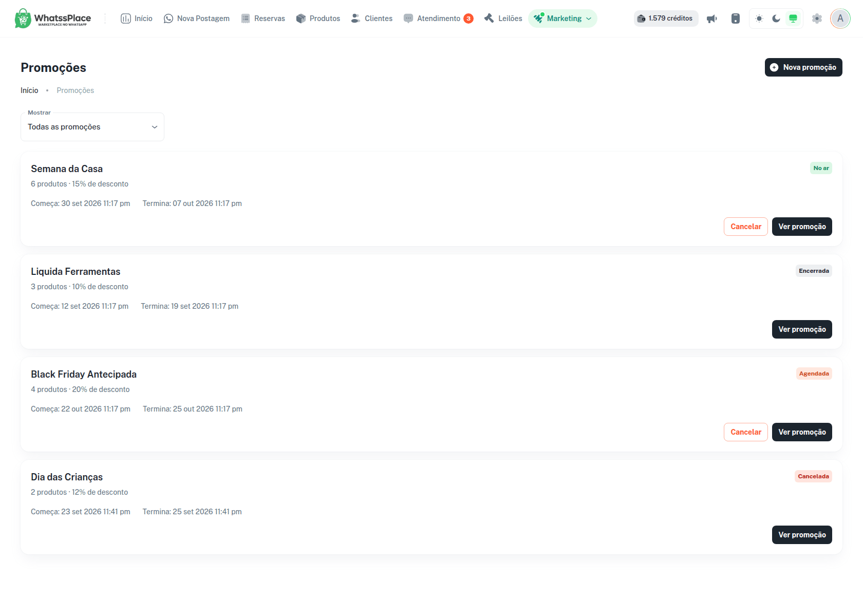Viewport: 863px width, 616px height.
Task: Click 'Termina: 25 set 2026 11:41 pm' text
Action: (x=192, y=512)
